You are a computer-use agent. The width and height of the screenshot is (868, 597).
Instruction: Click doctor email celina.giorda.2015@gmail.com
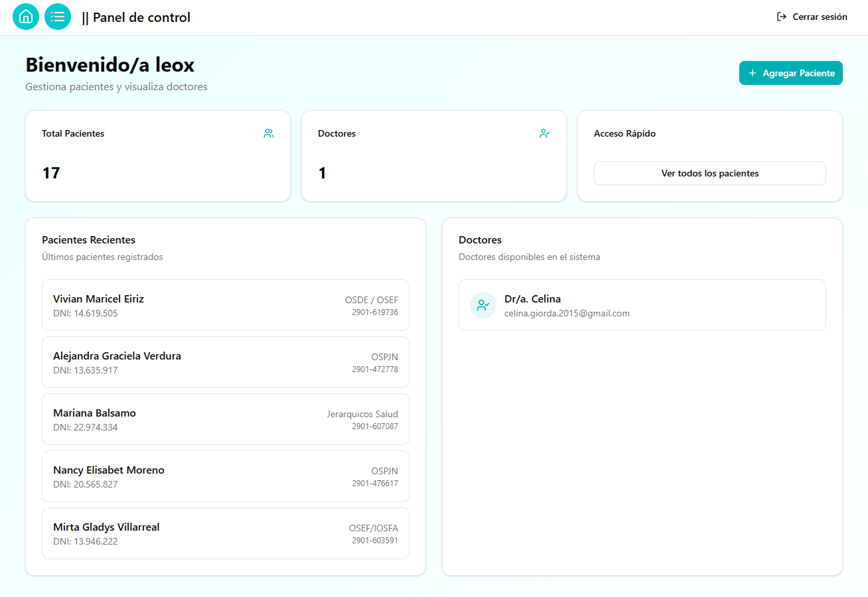coord(567,313)
